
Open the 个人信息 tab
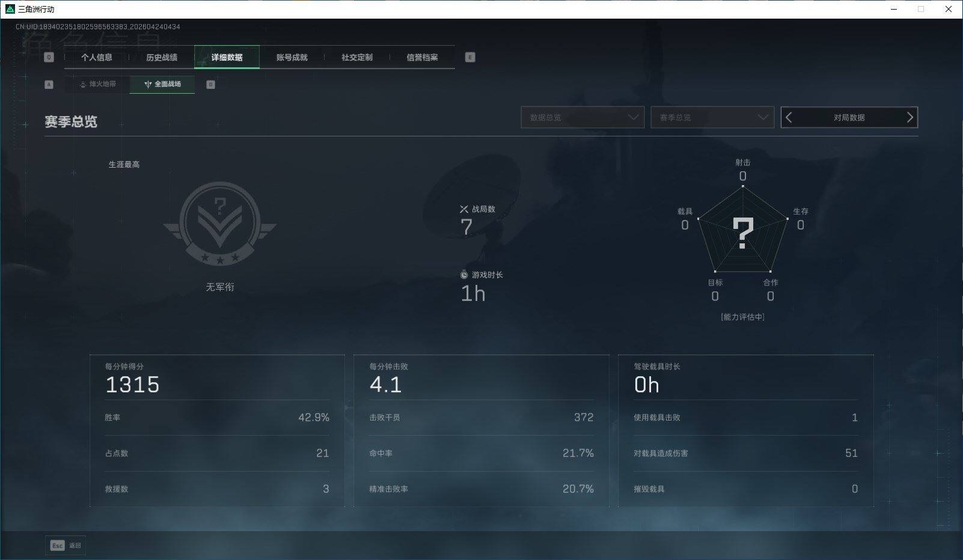97,57
